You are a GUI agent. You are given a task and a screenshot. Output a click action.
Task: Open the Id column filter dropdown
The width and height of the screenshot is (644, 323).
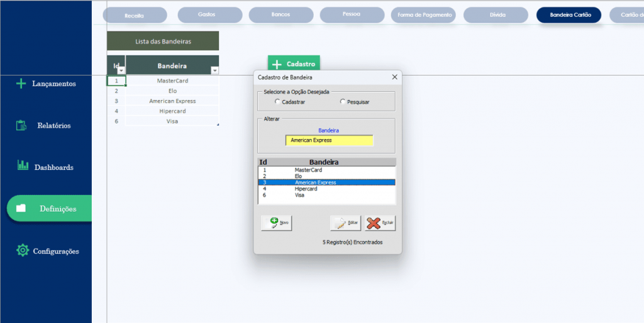(x=121, y=71)
